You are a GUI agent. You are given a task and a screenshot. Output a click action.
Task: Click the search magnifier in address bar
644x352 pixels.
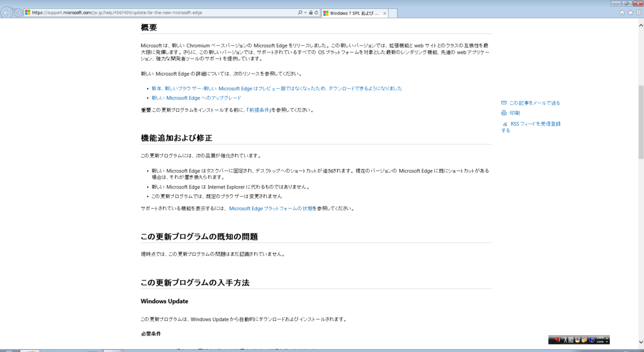point(300,12)
